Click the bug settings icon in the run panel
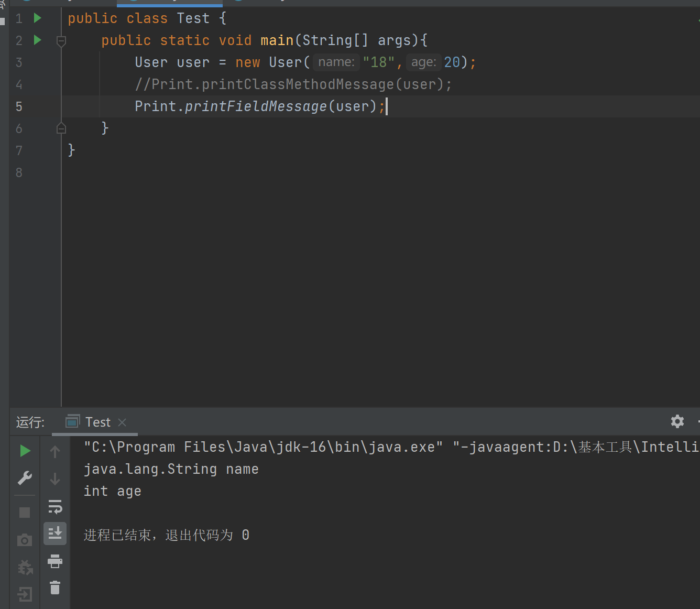700x609 pixels. 25,567
